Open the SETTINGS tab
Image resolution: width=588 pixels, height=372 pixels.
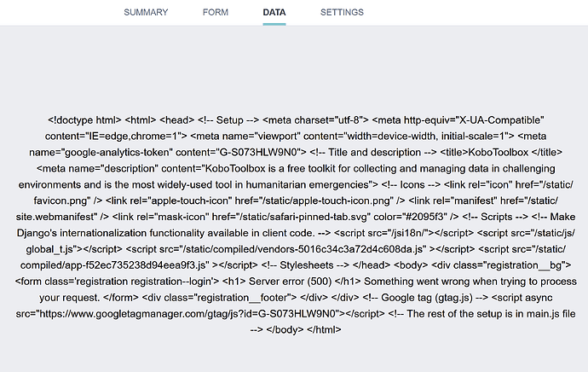(x=342, y=13)
